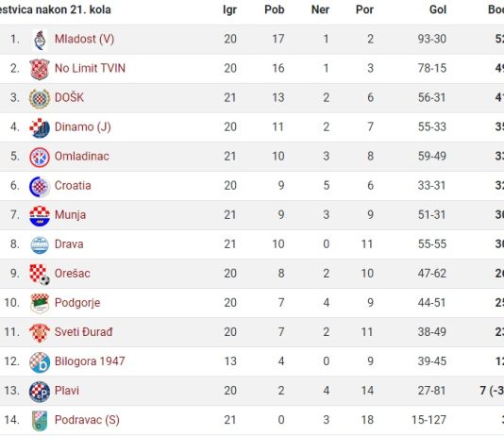
Task: Click the Drava club crest
Action: 40,245
